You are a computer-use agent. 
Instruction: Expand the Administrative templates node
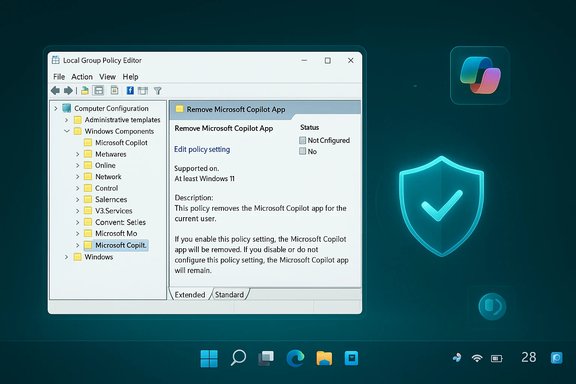pyautogui.click(x=66, y=120)
